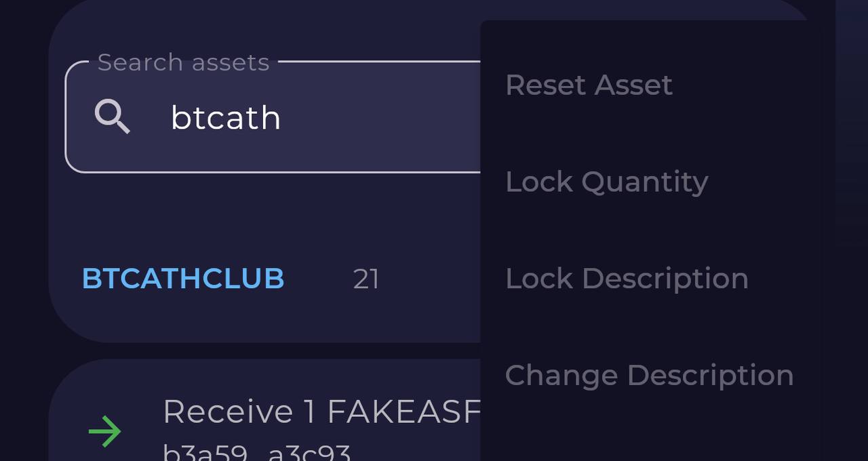Choose Lock Quantity in the menu

(x=606, y=182)
